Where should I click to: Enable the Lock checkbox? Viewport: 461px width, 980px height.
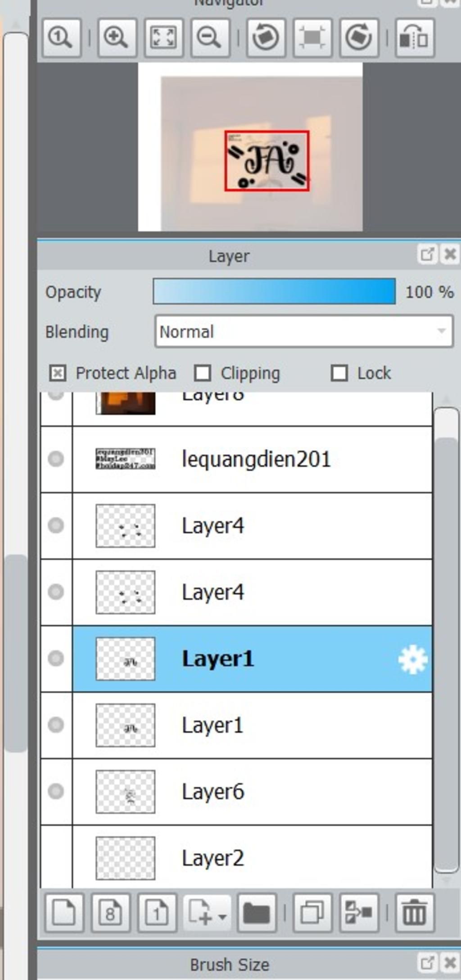coord(339,373)
